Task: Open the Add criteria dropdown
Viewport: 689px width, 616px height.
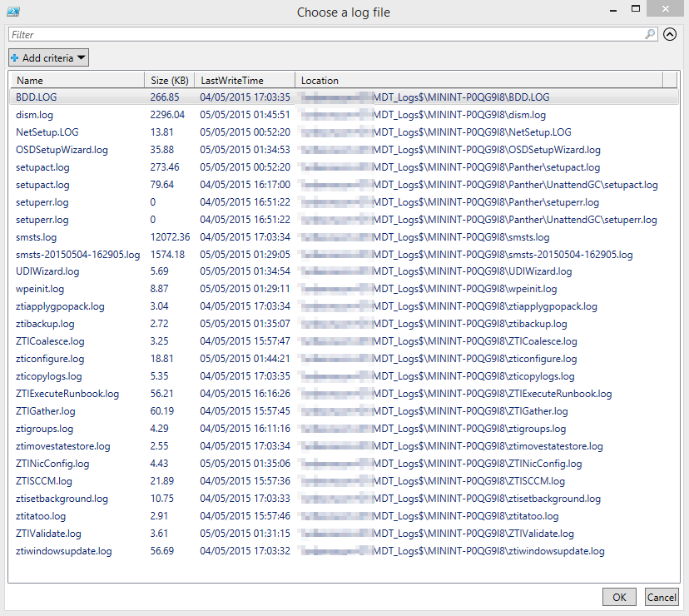Action: point(48,58)
